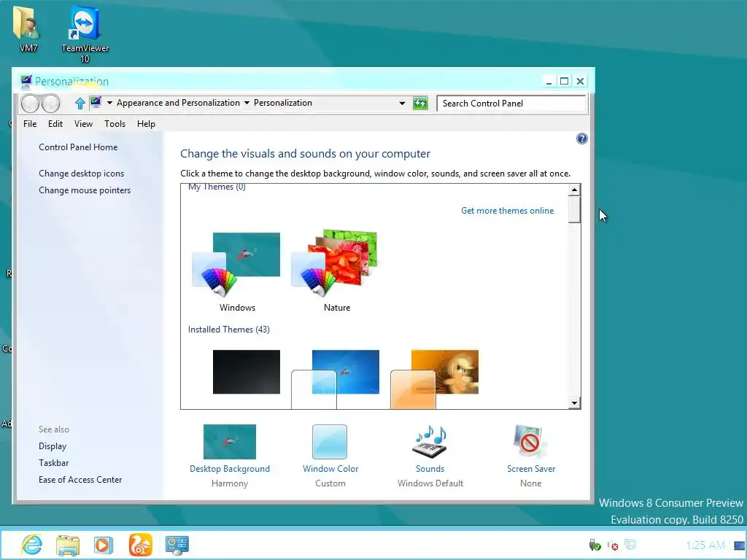This screenshot has height=560, width=747.
Task: Click inside Search Control Panel box
Action: click(x=511, y=104)
